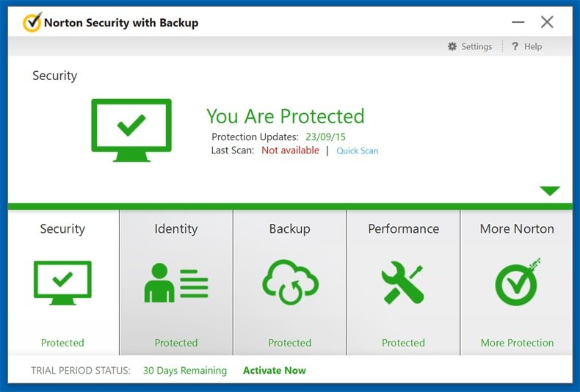Image resolution: width=580 pixels, height=392 pixels.
Task: Click the Protection Updates date 23/09/15
Action: click(x=325, y=137)
